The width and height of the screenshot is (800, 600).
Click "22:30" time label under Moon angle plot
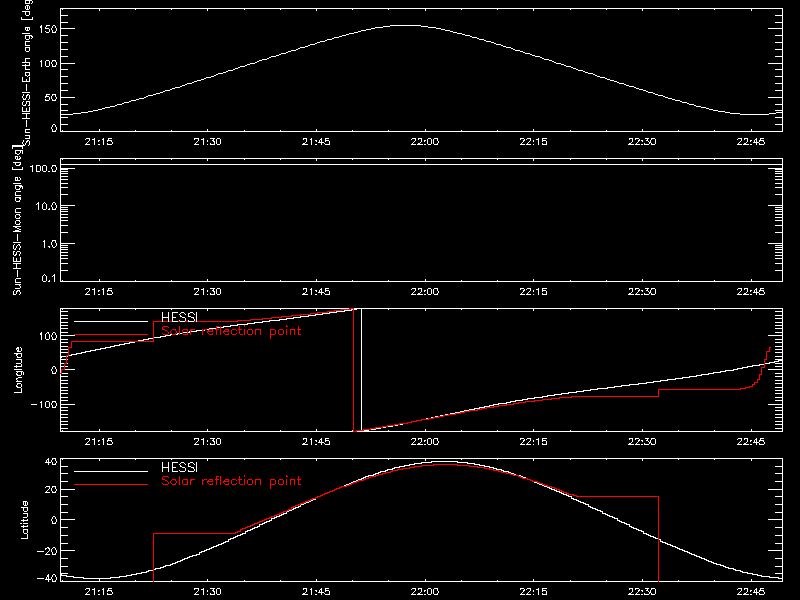(x=642, y=292)
